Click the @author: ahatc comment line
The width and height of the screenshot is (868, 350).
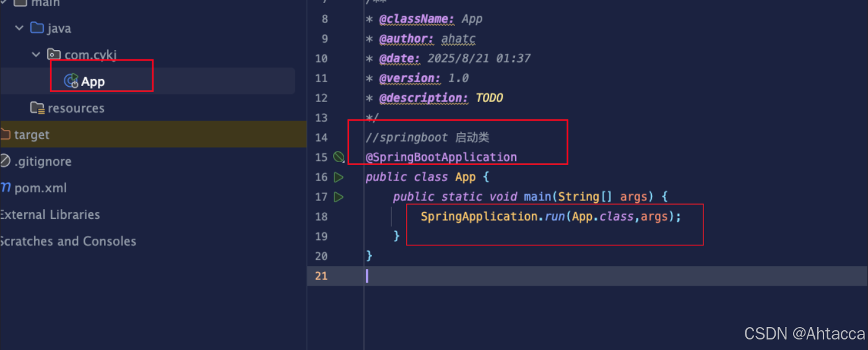point(421,38)
